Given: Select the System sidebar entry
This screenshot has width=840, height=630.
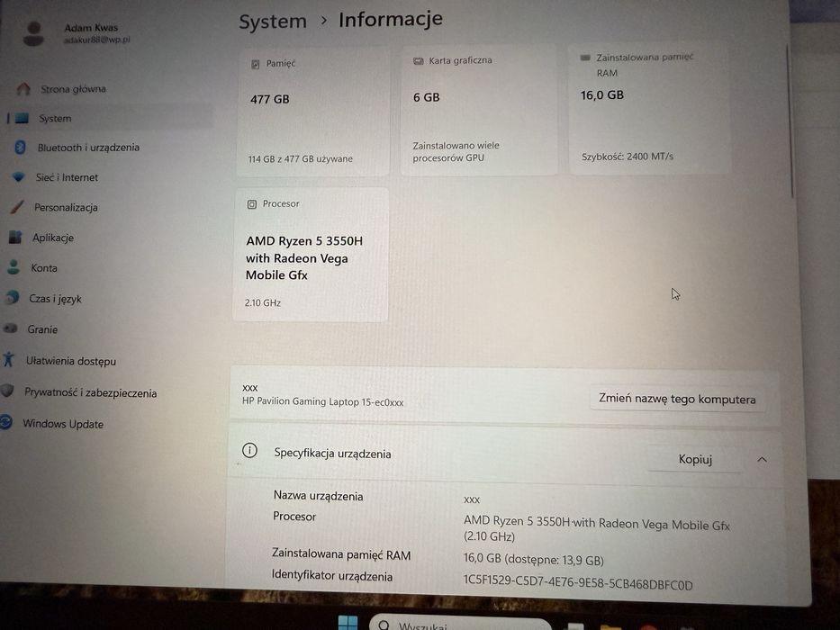Looking at the screenshot, I should pos(110,118).
